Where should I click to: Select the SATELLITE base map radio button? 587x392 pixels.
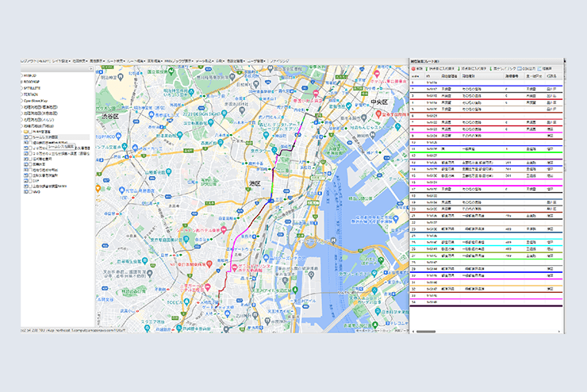21,88
